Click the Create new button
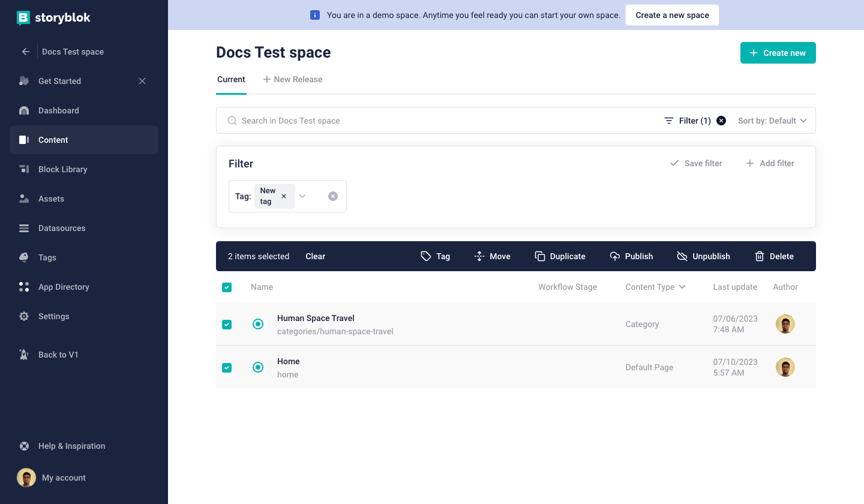This screenshot has width=864, height=504. point(778,53)
